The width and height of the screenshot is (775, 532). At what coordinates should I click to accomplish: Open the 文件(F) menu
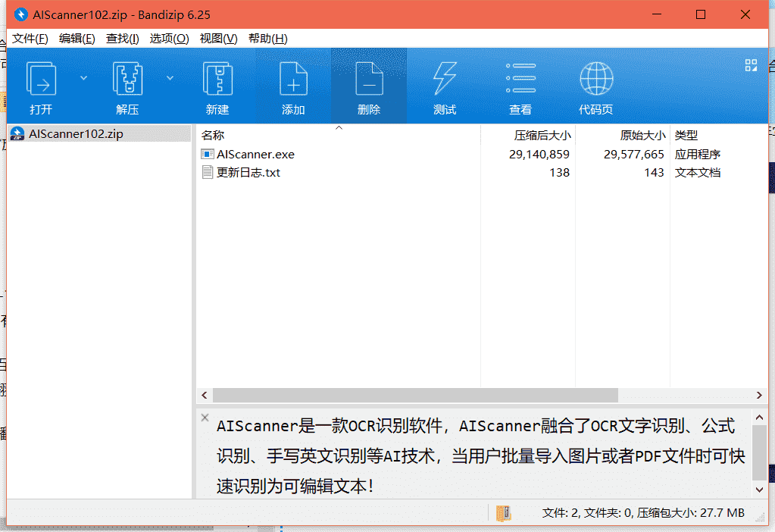(30, 39)
